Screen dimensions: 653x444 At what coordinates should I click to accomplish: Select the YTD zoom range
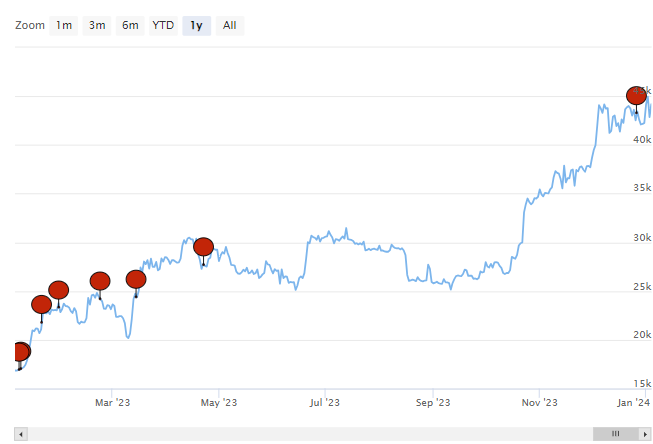point(163,26)
